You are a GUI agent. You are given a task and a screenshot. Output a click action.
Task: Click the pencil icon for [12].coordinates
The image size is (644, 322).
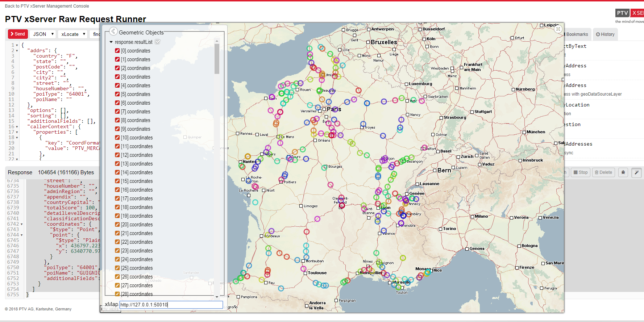point(117,155)
